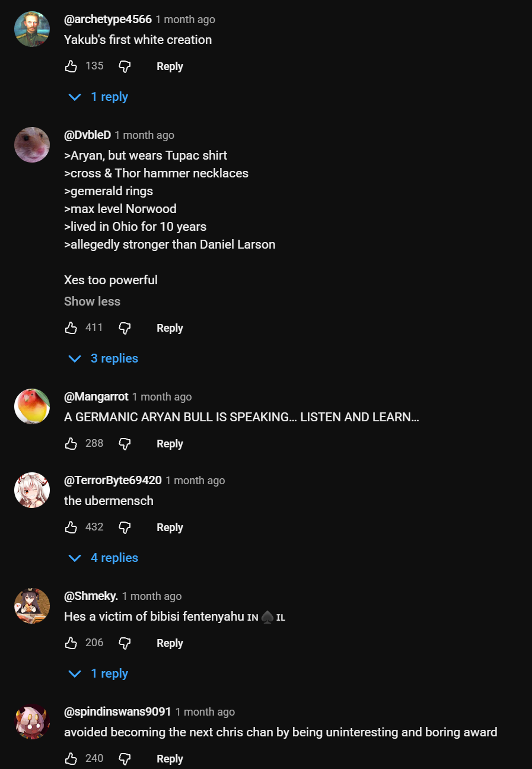The height and width of the screenshot is (769, 532).
Task: Dislike @spindinswans9091's comment
Action: (125, 759)
